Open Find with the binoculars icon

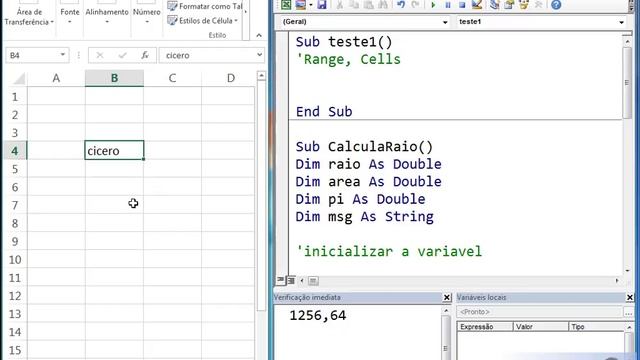click(383, 4)
